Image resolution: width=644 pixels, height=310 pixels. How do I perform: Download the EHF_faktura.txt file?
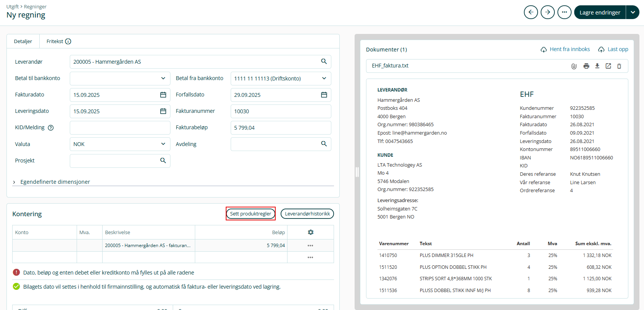point(597,66)
